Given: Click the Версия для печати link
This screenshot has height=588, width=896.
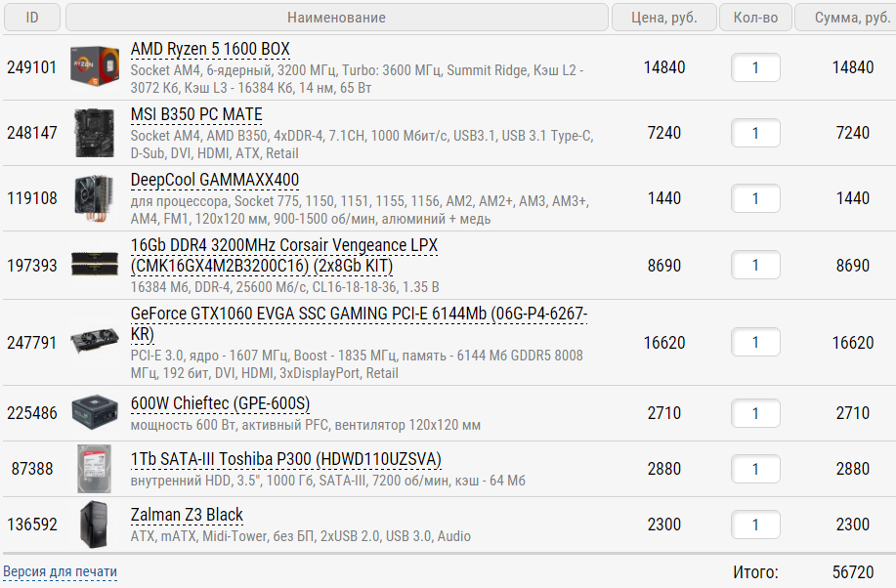Looking at the screenshot, I should click(x=60, y=572).
